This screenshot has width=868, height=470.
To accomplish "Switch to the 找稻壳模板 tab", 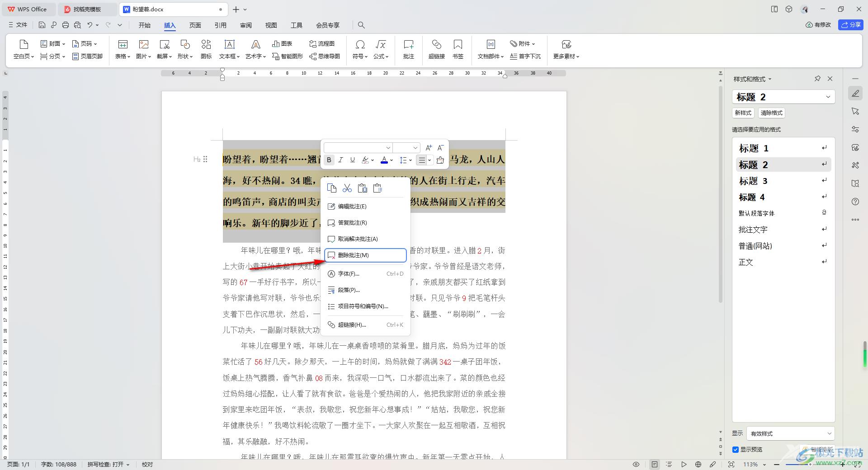I will [88, 9].
